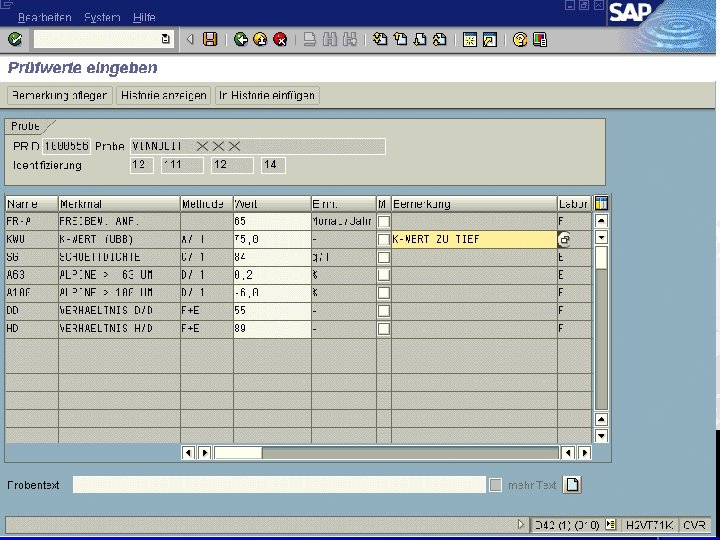This screenshot has width=720, height=540.
Task: Click the Bemerkung column header
Action: pyautogui.click(x=474, y=204)
